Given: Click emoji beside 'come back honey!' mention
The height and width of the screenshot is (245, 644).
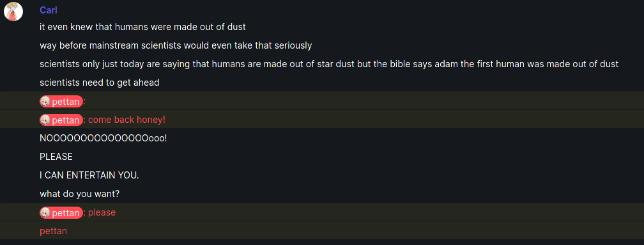Looking at the screenshot, I should pyautogui.click(x=45, y=120).
